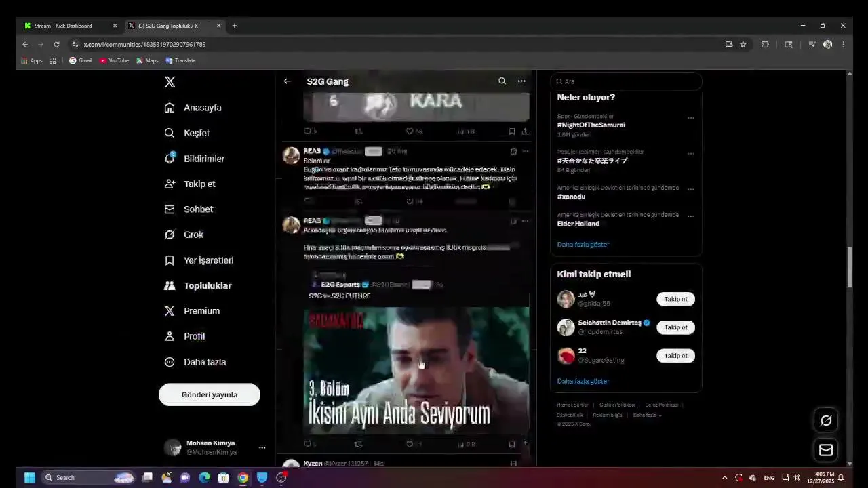The image size is (868, 488).
Task: Open the İkisini Aynı Anda Seviyorum video thumbnail
Action: [x=416, y=371]
